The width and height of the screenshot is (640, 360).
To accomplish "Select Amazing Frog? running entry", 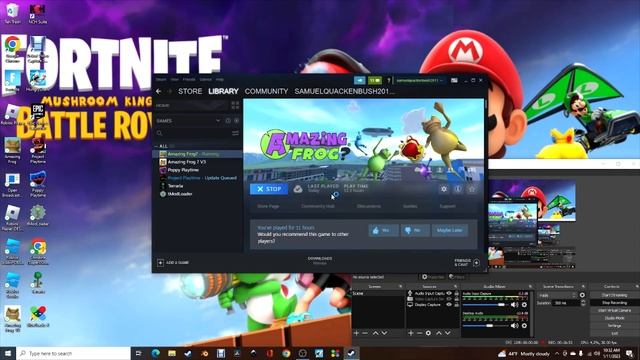I will 197,154.
